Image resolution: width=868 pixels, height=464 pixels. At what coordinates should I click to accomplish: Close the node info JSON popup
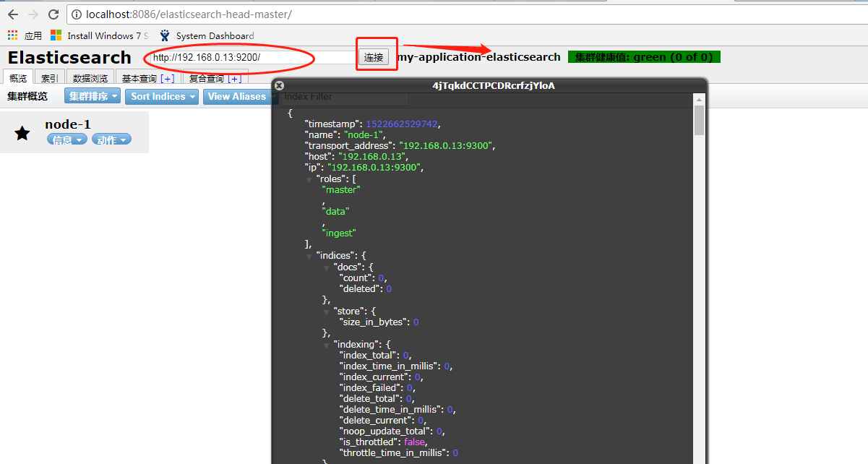(x=280, y=85)
